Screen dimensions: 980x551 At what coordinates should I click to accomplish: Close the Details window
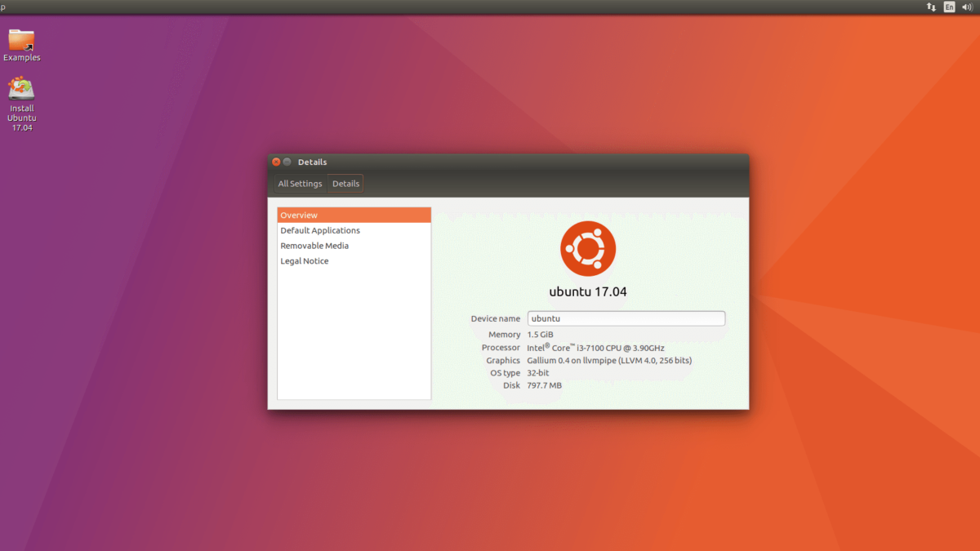tap(276, 162)
